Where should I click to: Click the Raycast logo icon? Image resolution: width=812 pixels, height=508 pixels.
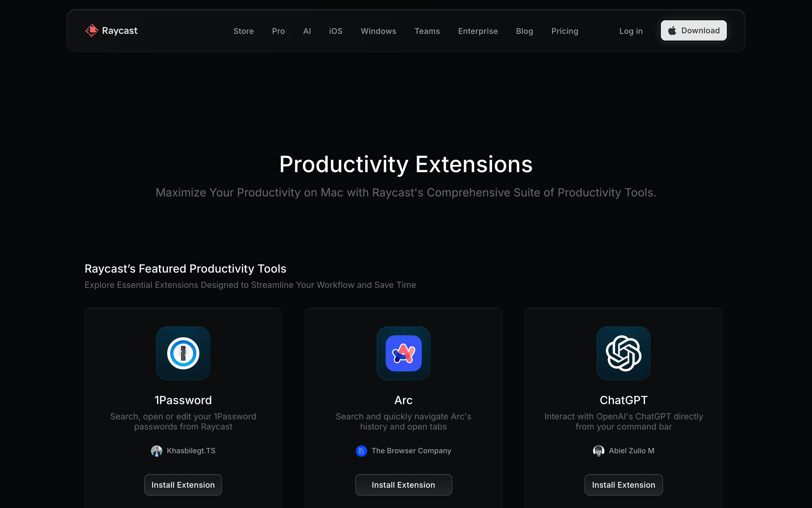(x=92, y=30)
